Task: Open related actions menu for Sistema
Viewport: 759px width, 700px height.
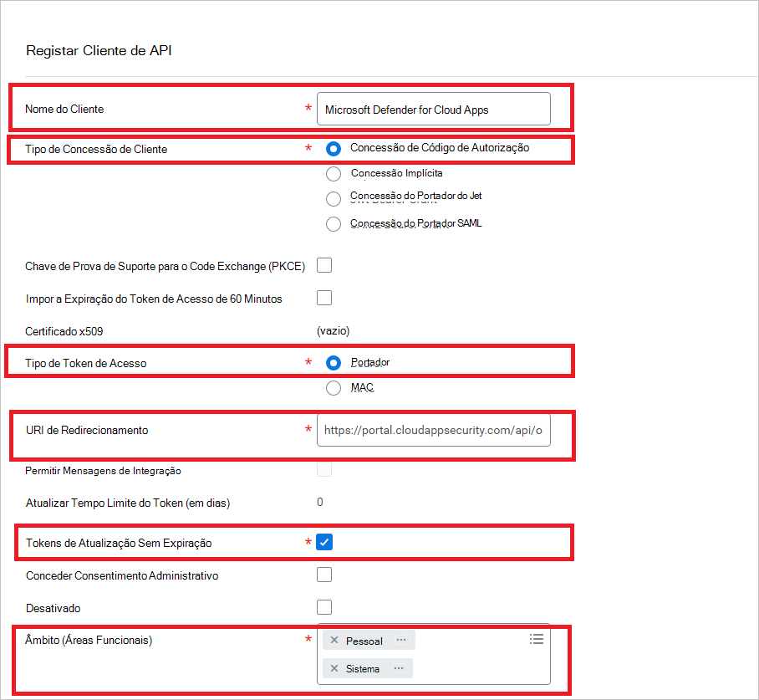Action: point(399,668)
